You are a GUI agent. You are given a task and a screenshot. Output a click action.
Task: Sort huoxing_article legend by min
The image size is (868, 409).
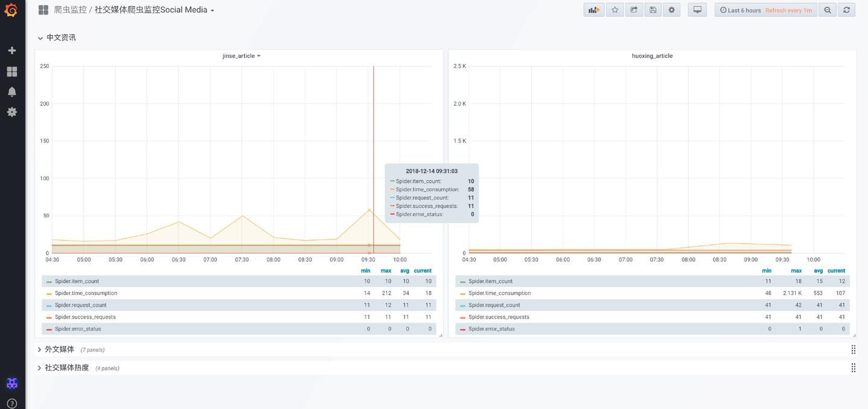766,271
